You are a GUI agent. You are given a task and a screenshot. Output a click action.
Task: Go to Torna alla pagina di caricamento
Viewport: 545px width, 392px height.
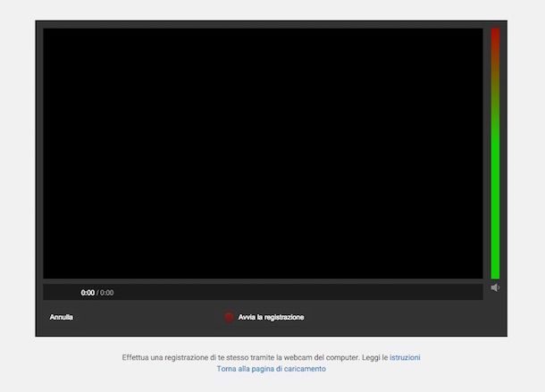271,369
